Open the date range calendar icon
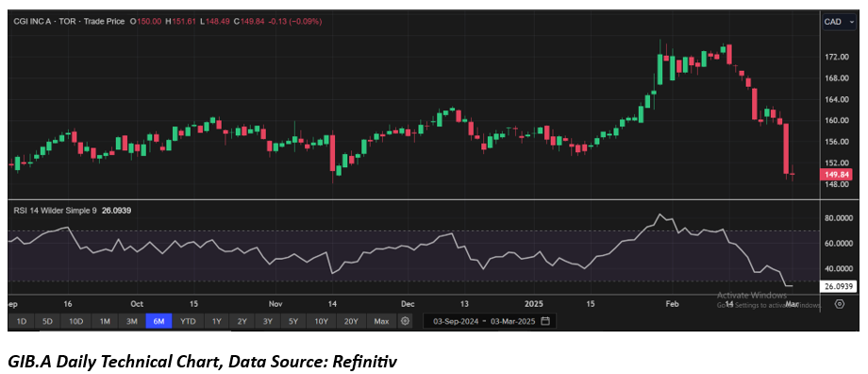This screenshot has height=374, width=868. coord(545,321)
